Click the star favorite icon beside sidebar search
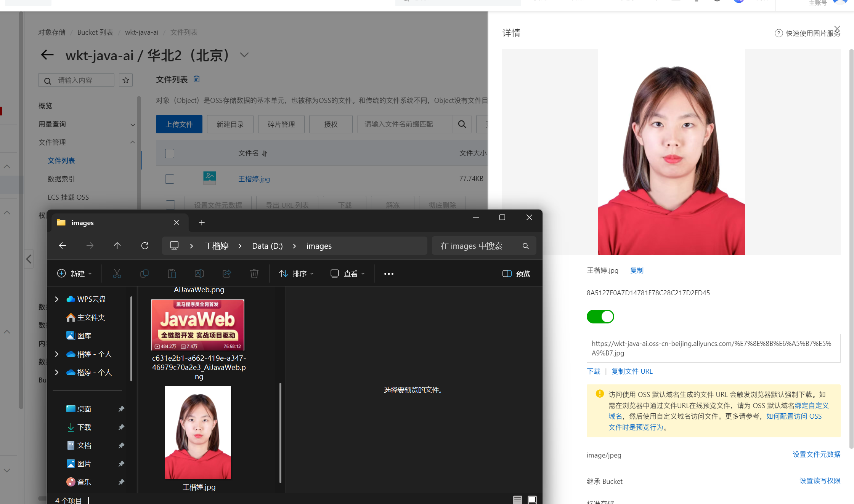Image resolution: width=854 pixels, height=504 pixels. tap(126, 80)
